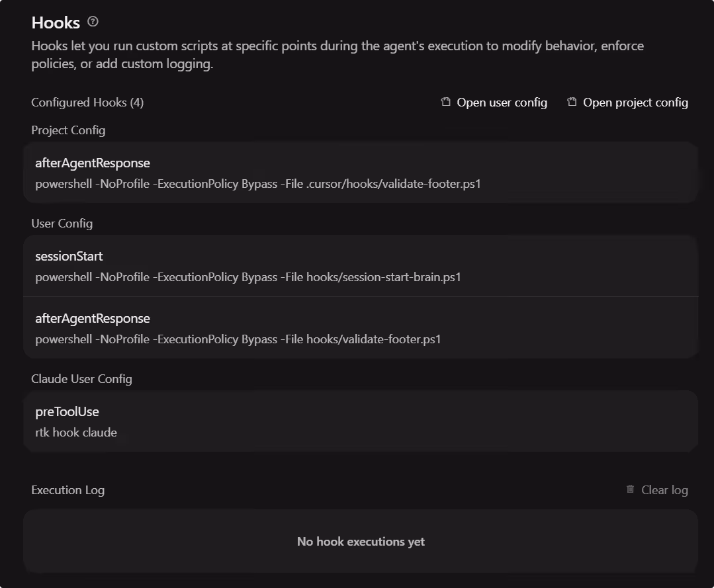Select afterAgentResponse hook under User Config

(361, 327)
